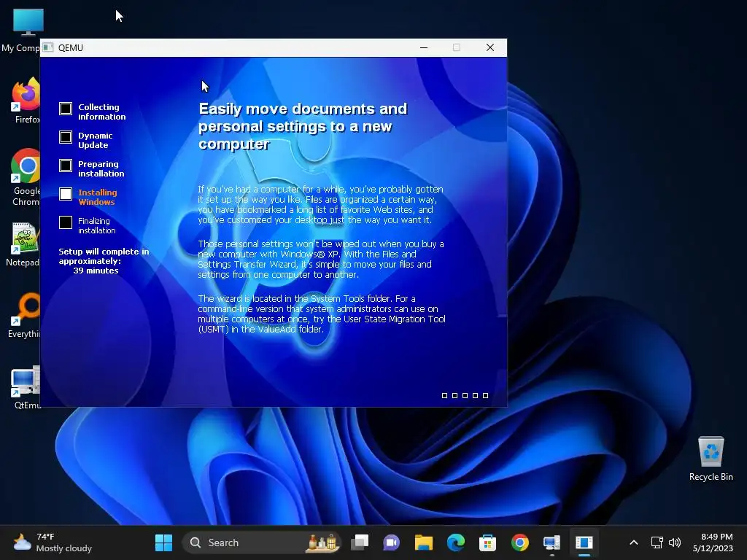The height and width of the screenshot is (560, 747).
Task: Click the paragraph mentioning User State Migration Tool
Action: tap(322, 314)
